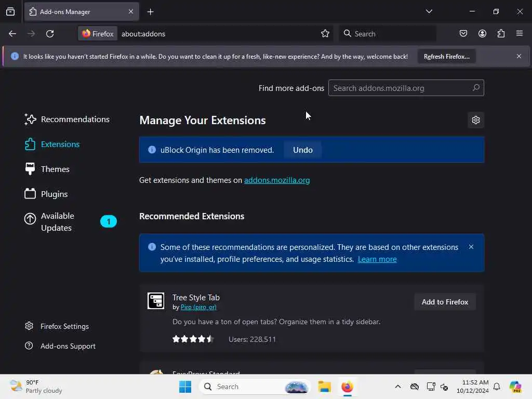
Task: Click the Refresh Firefox button
Action: point(446,56)
